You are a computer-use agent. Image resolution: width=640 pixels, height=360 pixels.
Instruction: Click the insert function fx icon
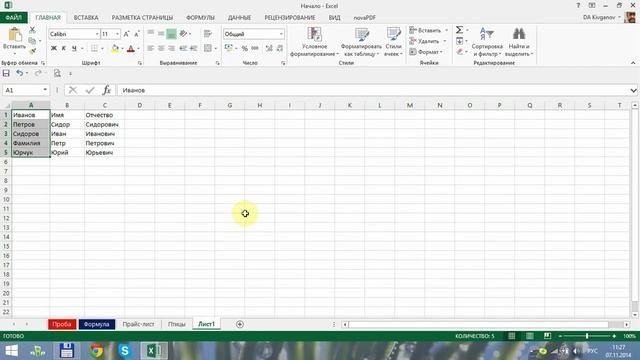[107, 90]
